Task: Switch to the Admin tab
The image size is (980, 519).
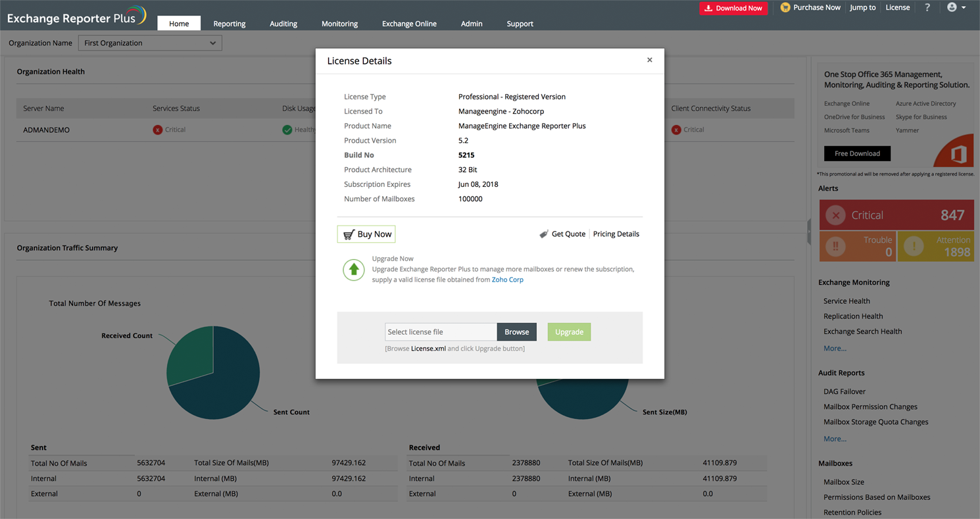Action: [x=472, y=24]
